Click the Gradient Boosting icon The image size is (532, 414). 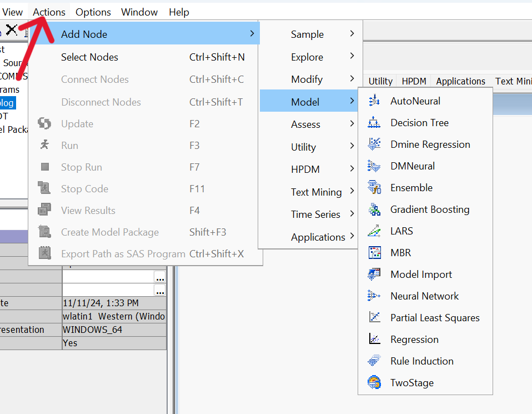(x=374, y=210)
